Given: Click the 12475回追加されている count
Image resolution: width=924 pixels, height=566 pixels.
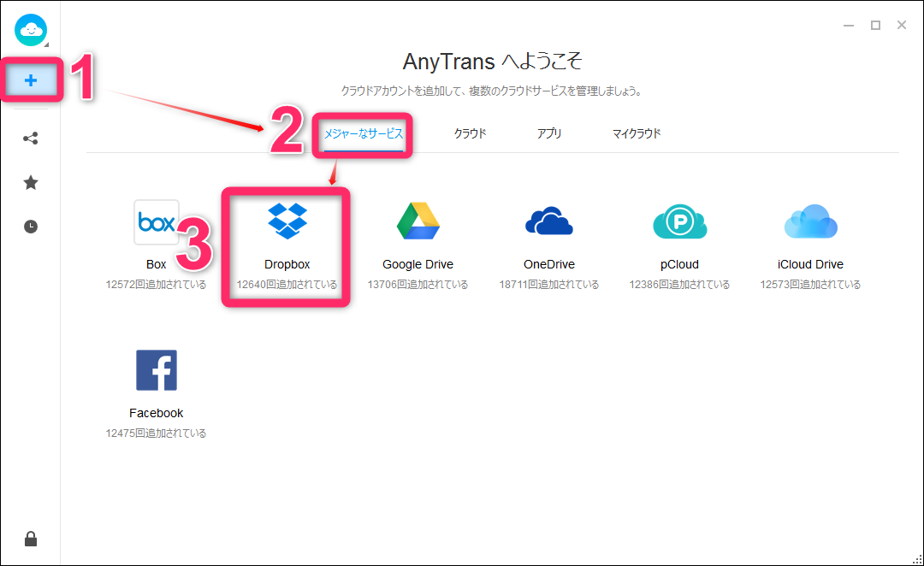Looking at the screenshot, I should (x=157, y=433).
